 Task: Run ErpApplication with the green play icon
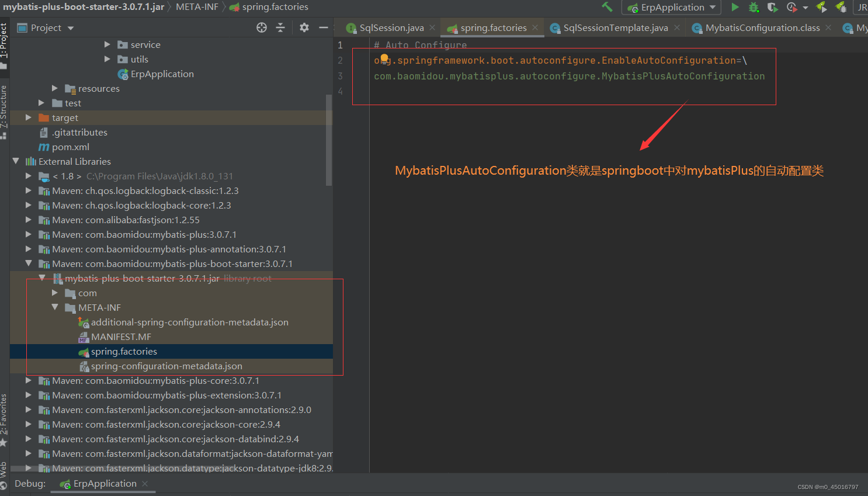(x=735, y=7)
